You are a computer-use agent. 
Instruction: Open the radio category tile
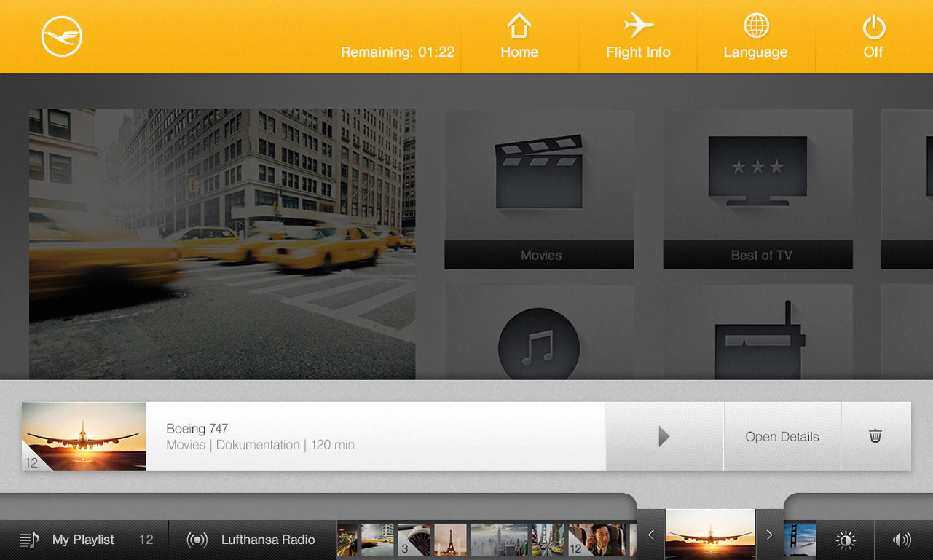(x=757, y=335)
